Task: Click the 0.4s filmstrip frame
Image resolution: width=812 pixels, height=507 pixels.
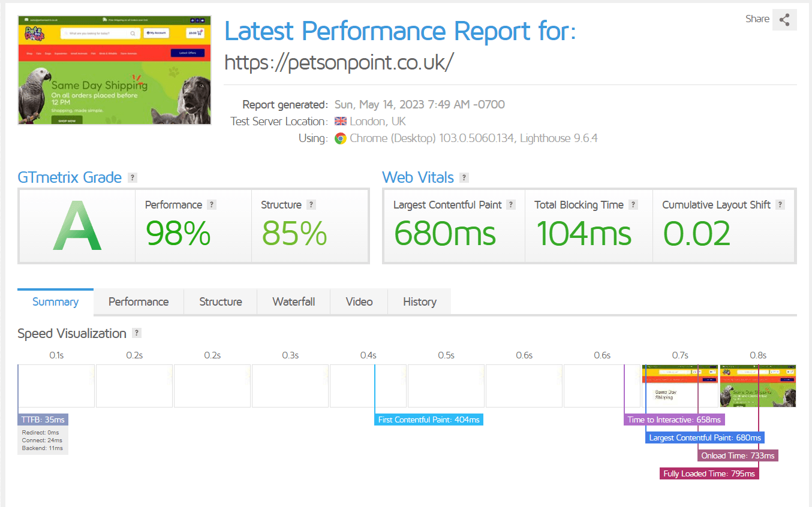Action: point(368,386)
